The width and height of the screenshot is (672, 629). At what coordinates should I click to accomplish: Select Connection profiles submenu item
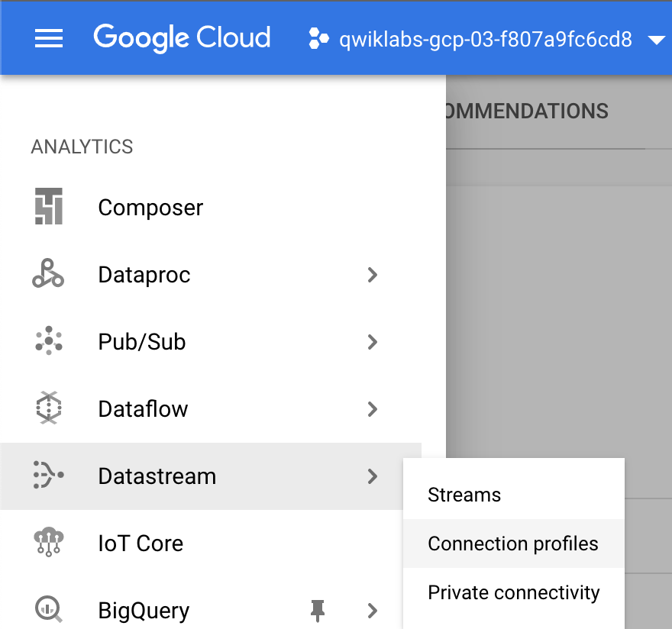pos(513,544)
